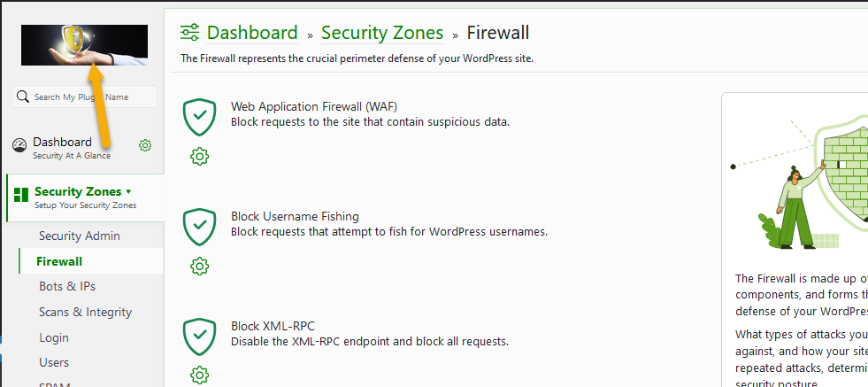
Task: Go to the Users zone item
Action: pos(54,362)
